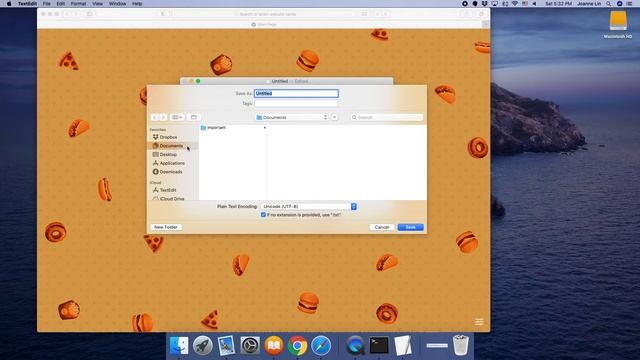Image resolution: width=640 pixels, height=360 pixels.
Task: Open Finder from the Dock
Action: tap(179, 346)
